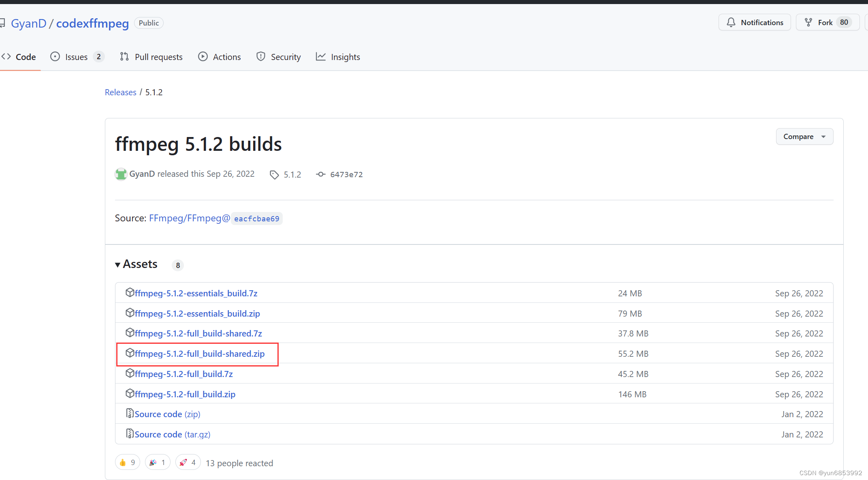This screenshot has width=868, height=480.
Task: Click the 55.2 MB size text
Action: click(x=633, y=354)
